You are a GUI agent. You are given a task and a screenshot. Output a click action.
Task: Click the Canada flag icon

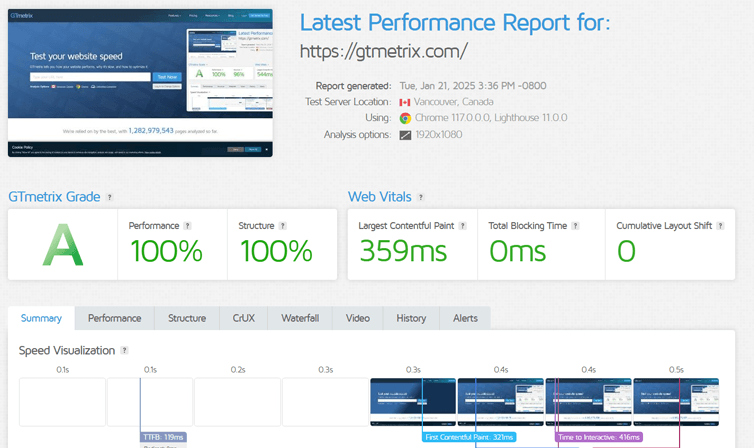405,102
